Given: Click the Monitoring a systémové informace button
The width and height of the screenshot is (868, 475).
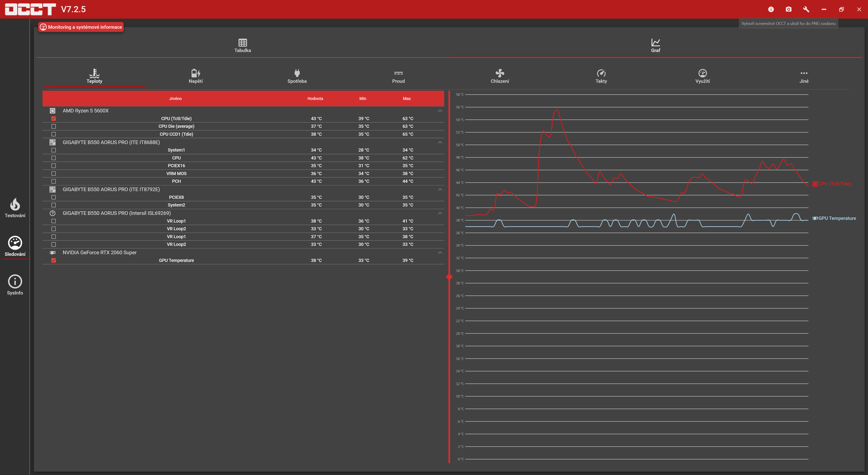Looking at the screenshot, I should 81,27.
